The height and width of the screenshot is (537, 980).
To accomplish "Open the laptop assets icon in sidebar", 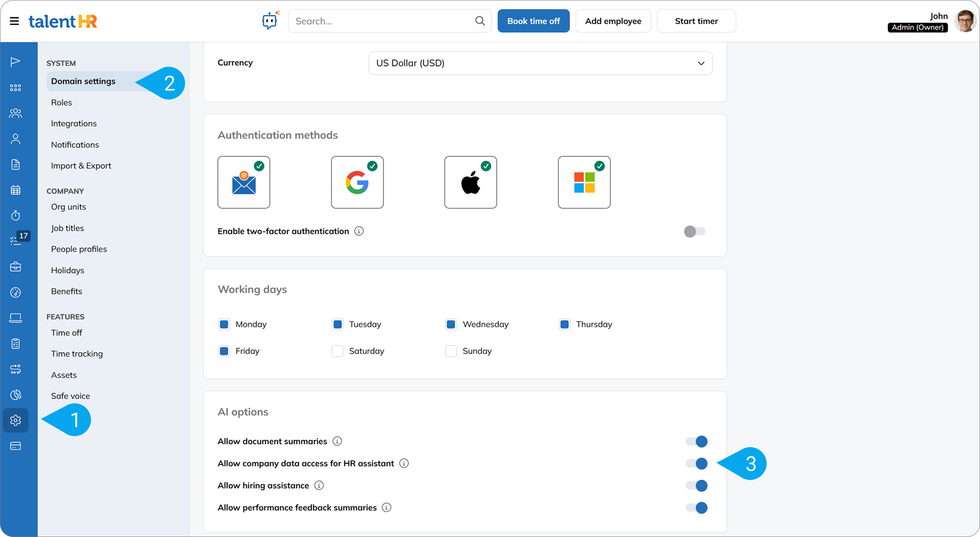I will click(x=15, y=318).
